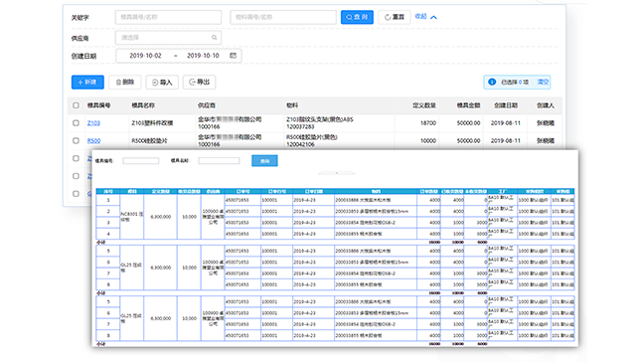
Task: Click the Z103塑料件改模 name cell
Action: (152, 123)
